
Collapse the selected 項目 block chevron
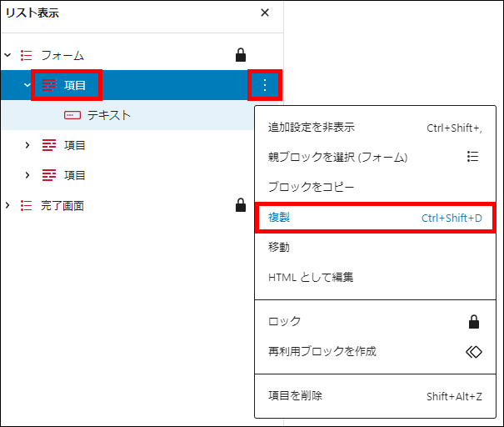(x=27, y=85)
